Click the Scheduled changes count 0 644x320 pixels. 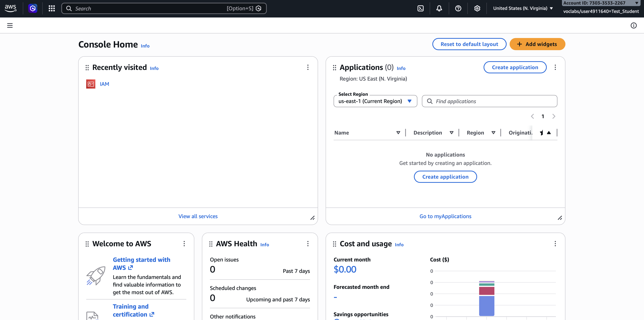tap(213, 298)
